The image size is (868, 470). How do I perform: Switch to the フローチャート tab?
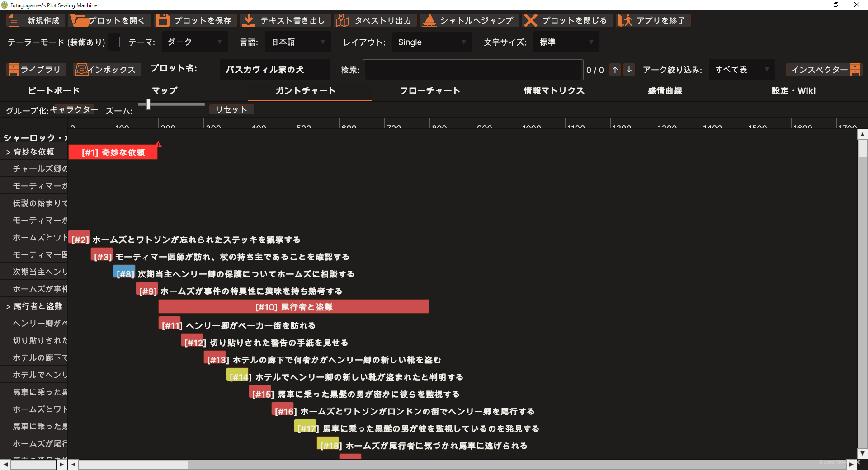pyautogui.click(x=430, y=91)
